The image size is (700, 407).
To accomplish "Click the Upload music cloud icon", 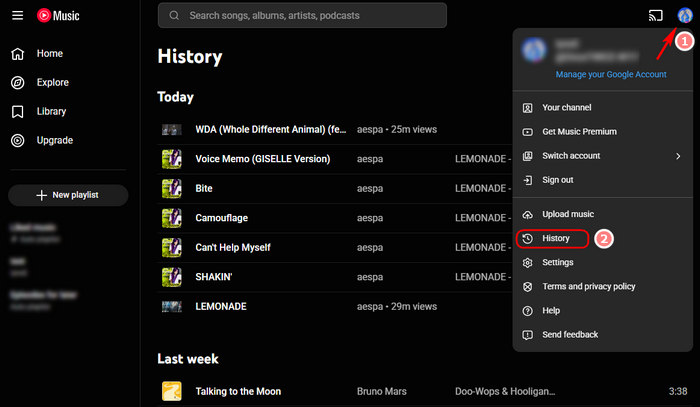I will coord(527,215).
